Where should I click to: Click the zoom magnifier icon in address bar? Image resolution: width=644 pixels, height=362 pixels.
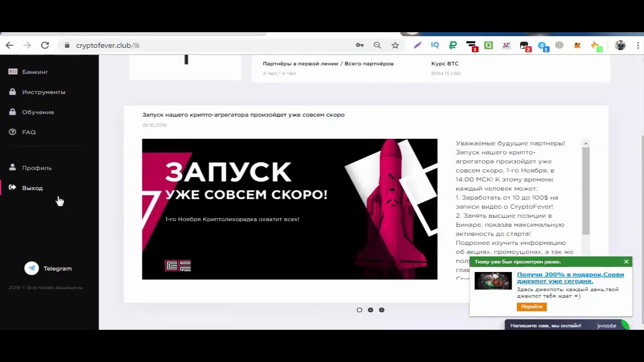click(x=377, y=45)
